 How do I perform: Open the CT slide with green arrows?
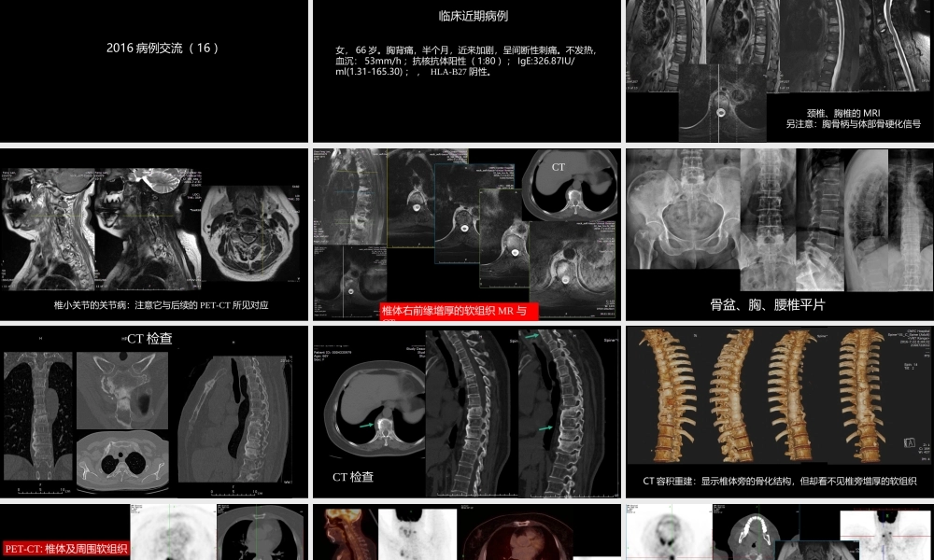[x=467, y=411]
